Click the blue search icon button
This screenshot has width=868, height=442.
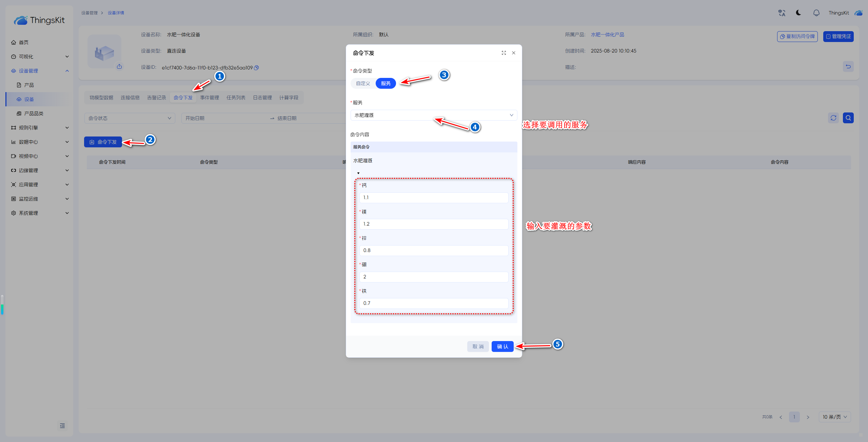848,118
